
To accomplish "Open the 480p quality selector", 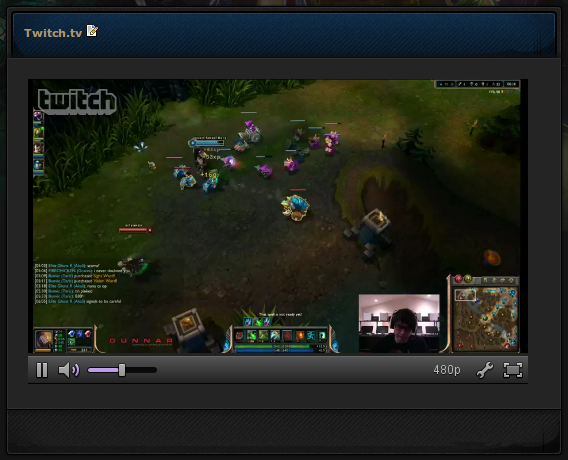I will [447, 370].
